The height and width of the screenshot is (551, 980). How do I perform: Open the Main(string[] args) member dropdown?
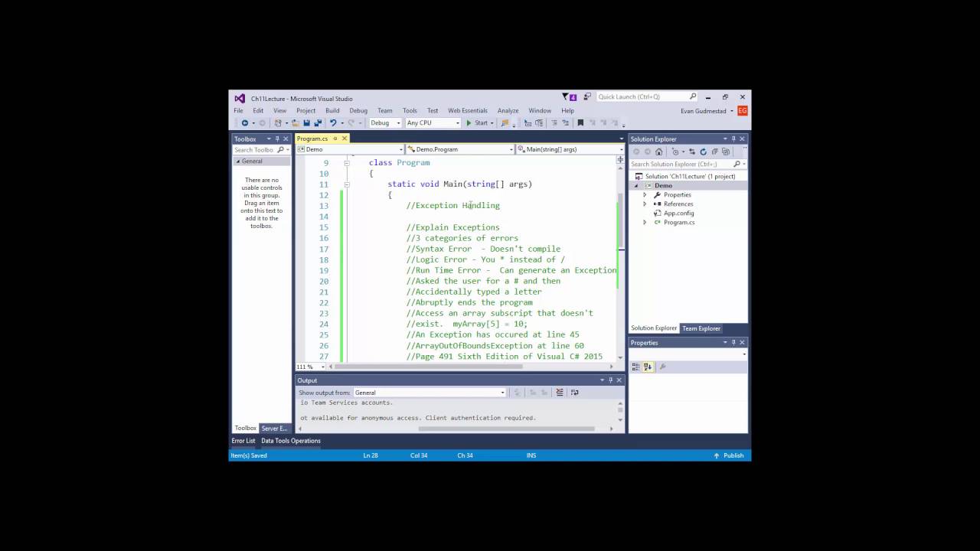pos(570,149)
